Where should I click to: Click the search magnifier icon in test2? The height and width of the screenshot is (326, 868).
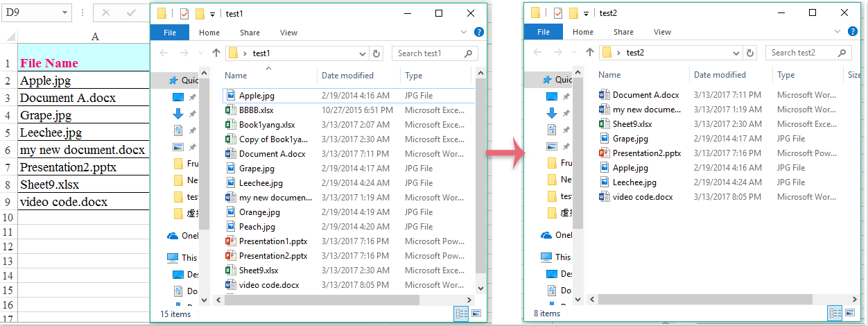[x=842, y=53]
